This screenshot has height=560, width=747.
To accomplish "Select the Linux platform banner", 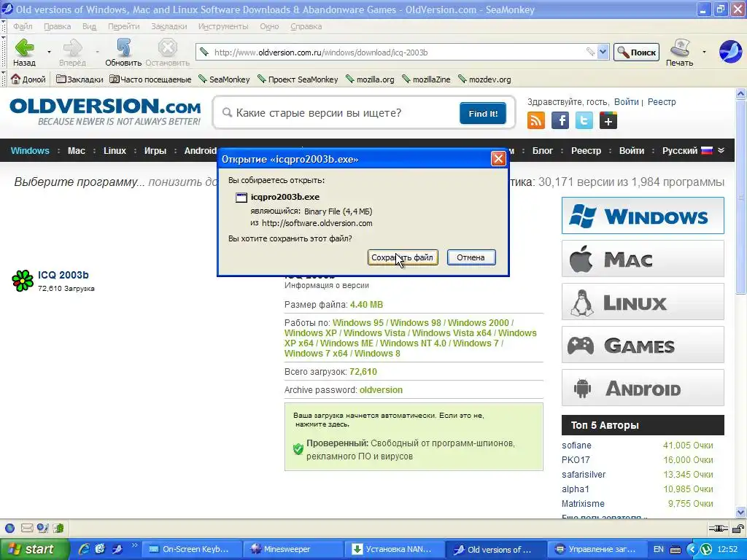I will coord(643,301).
